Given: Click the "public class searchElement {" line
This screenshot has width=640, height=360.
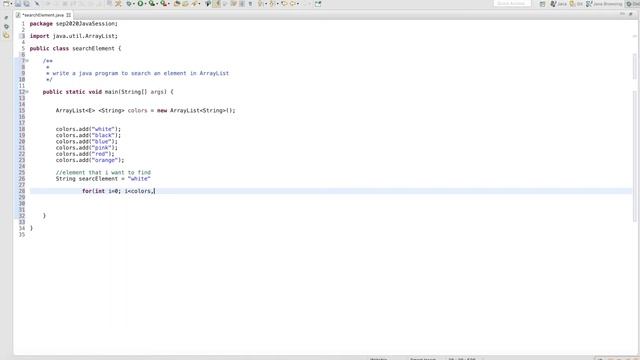Looking at the screenshot, I should click(x=76, y=48).
